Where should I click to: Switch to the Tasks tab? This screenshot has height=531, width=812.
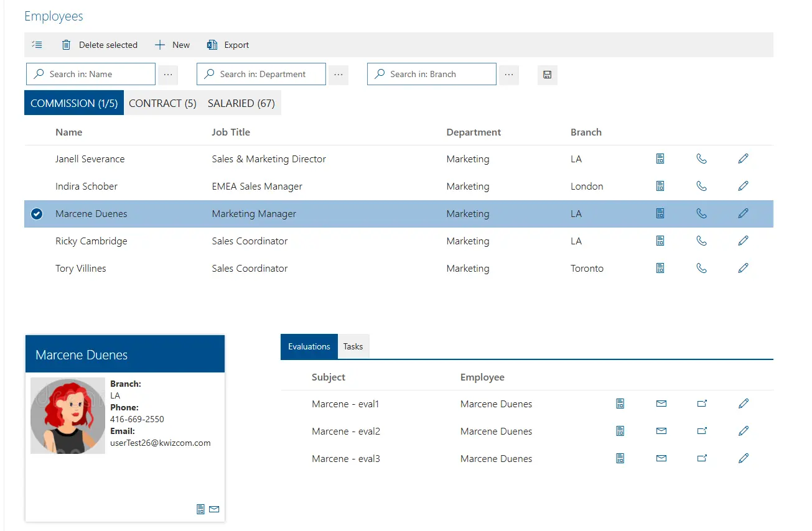353,346
